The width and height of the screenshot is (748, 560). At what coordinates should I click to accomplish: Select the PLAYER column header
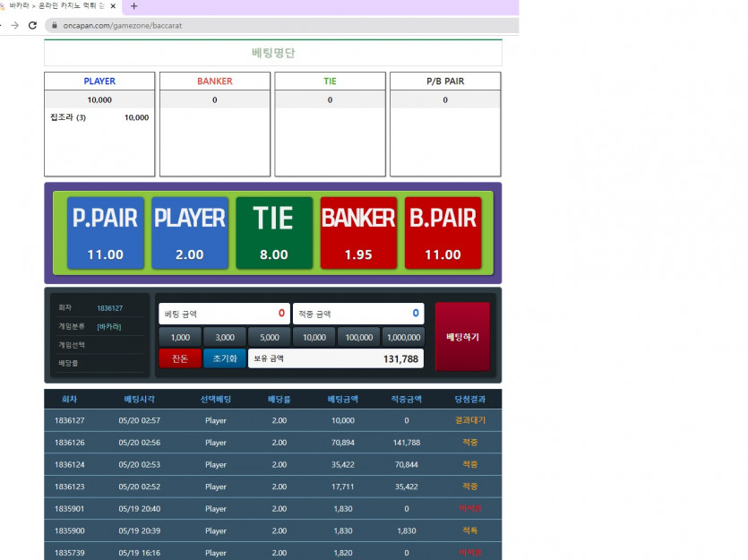(x=99, y=82)
